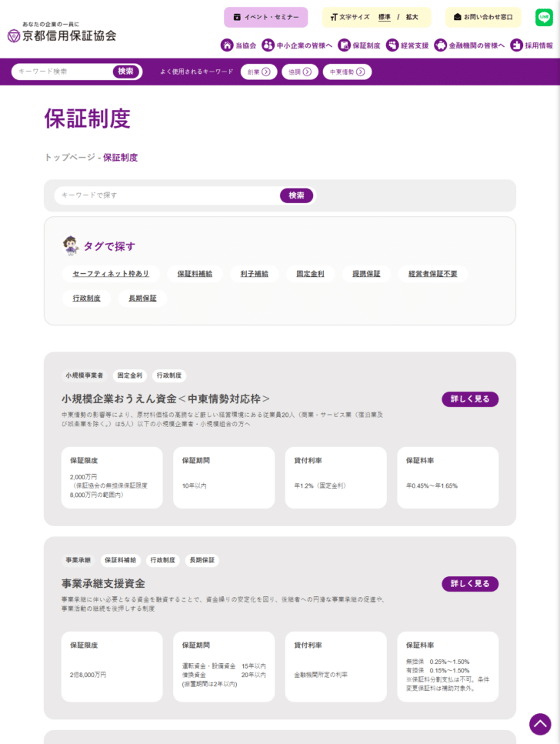Viewport: 560px width, 744px height.
Task: Click 長期保証 label on 事業承継支援資金 card
Action: [202, 560]
